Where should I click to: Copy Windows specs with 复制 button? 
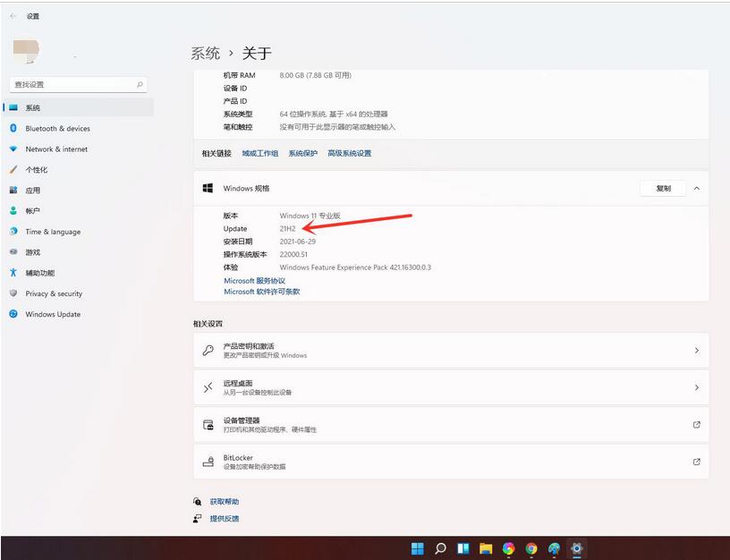(663, 188)
